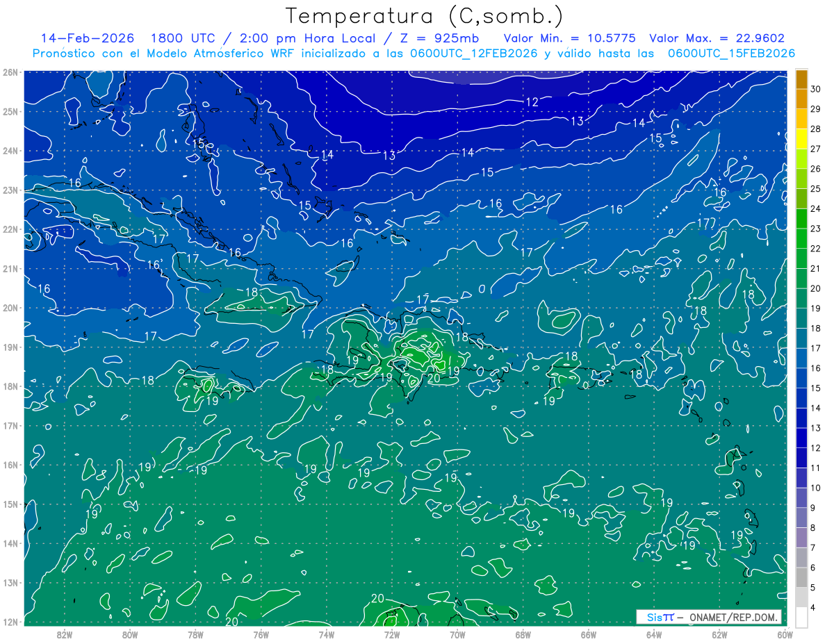Click the '19N' latitude axis label
Image resolution: width=834 pixels, height=644 pixels.
click(x=10, y=347)
